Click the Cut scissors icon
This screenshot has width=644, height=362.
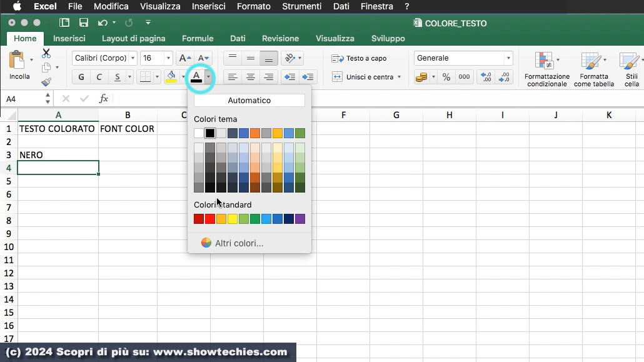click(x=46, y=53)
